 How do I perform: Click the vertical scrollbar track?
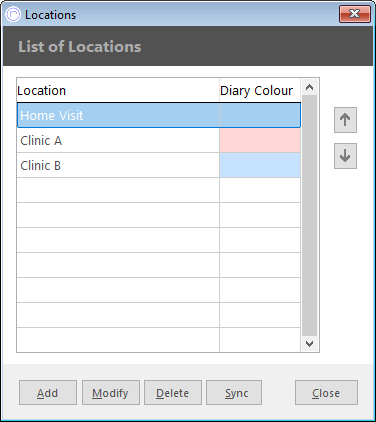tap(309, 215)
